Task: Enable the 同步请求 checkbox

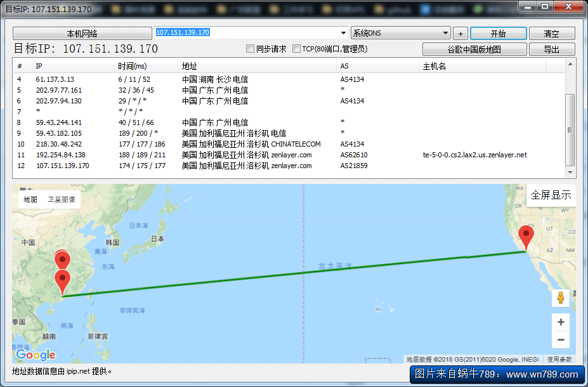Action: click(x=251, y=49)
